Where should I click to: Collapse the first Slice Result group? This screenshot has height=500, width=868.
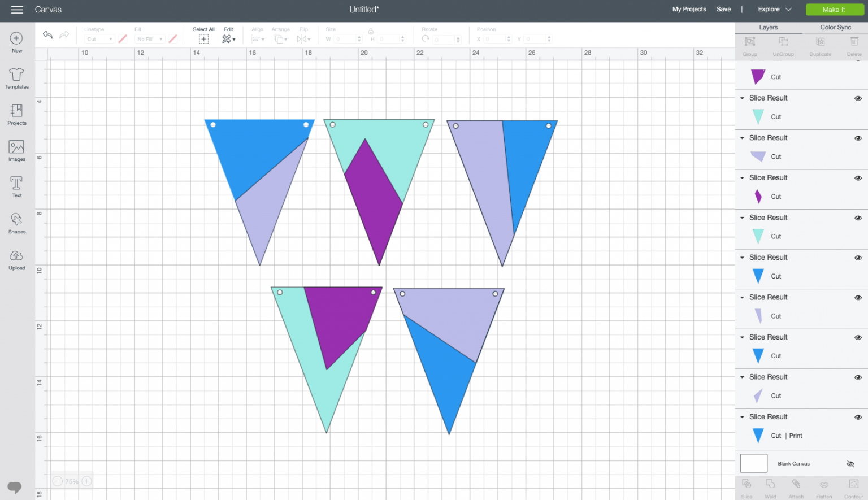pyautogui.click(x=742, y=98)
